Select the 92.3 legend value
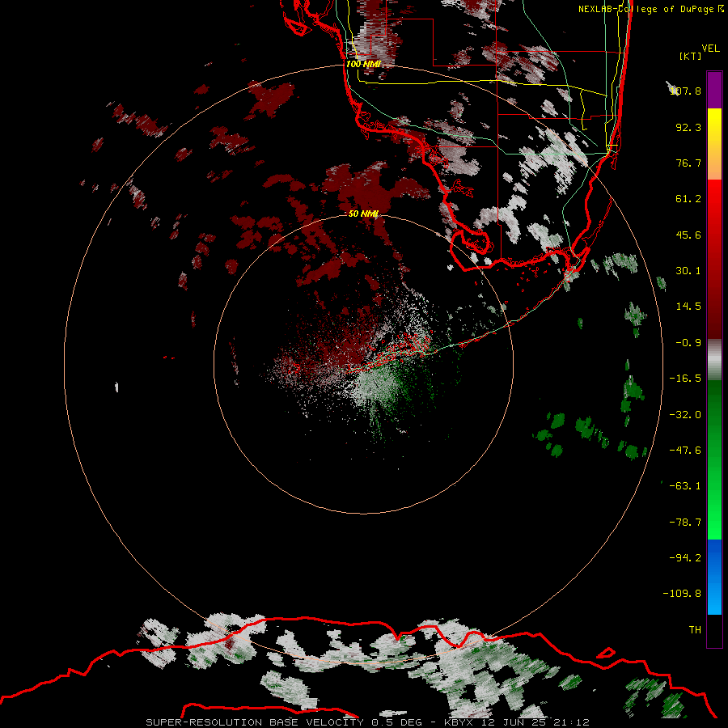Screen dimensions: 728x728 pos(688,127)
